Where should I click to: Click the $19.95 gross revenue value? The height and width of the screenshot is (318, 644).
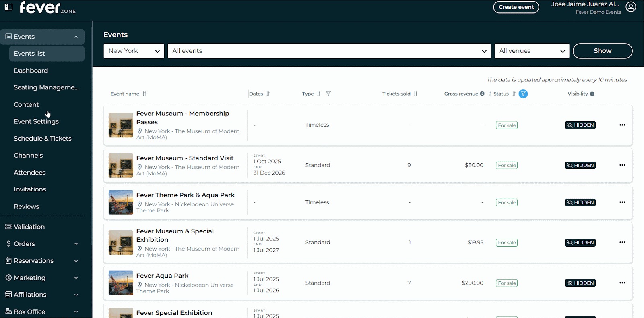pos(475,243)
